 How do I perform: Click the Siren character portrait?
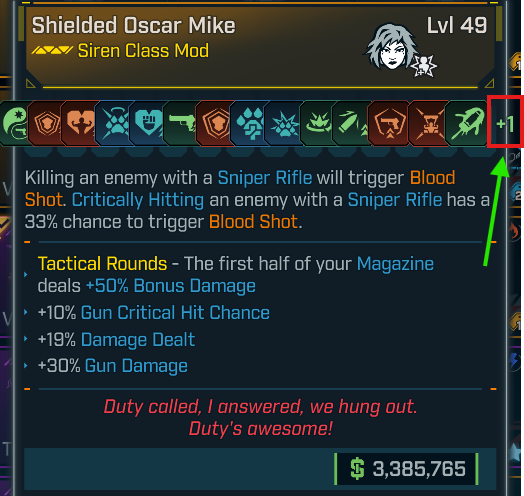tap(393, 47)
